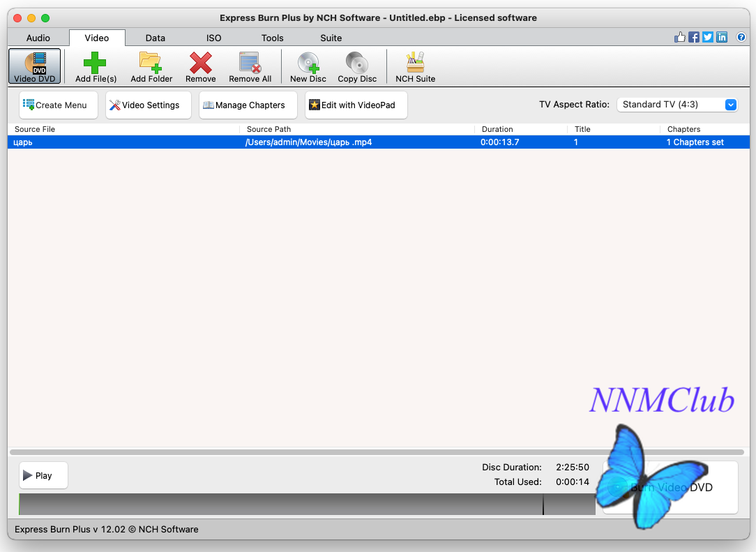Open the Tools tab
The height and width of the screenshot is (552, 756).
point(273,38)
